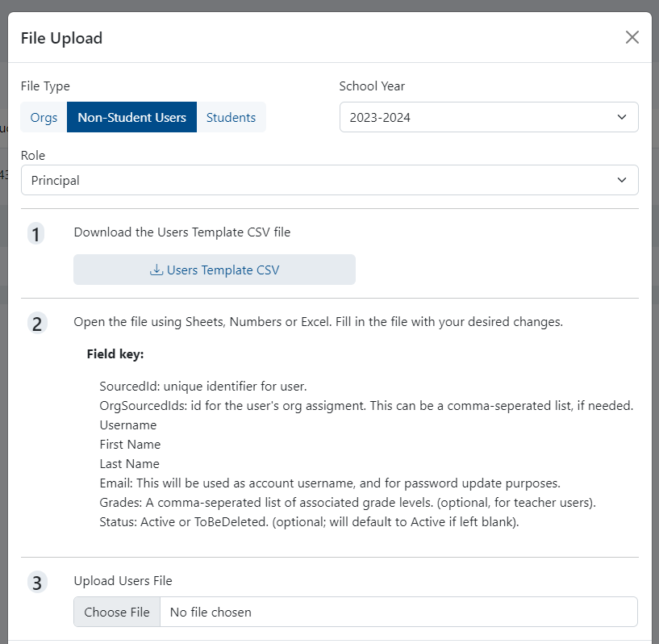Image resolution: width=659 pixels, height=644 pixels.
Task: Close the File Upload dialog
Action: point(632,37)
